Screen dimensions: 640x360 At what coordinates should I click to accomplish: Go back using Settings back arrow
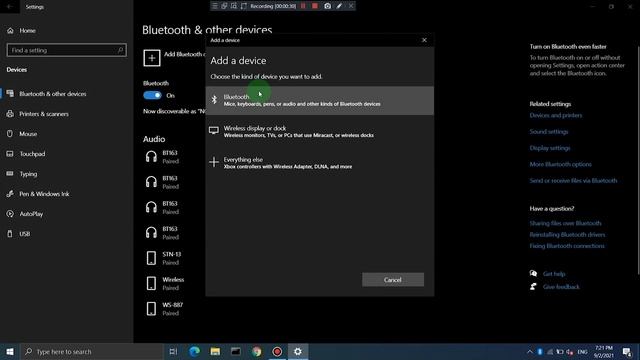[10, 7]
